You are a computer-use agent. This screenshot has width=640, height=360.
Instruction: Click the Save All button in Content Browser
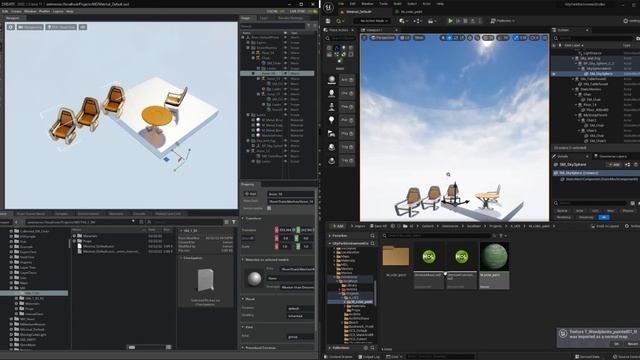coord(378,226)
